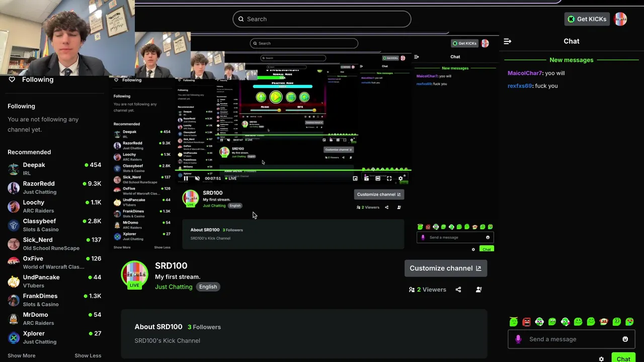Open Loochy's ARC Raiders stream
Viewport: 644px width, 362px height.
[54, 206]
